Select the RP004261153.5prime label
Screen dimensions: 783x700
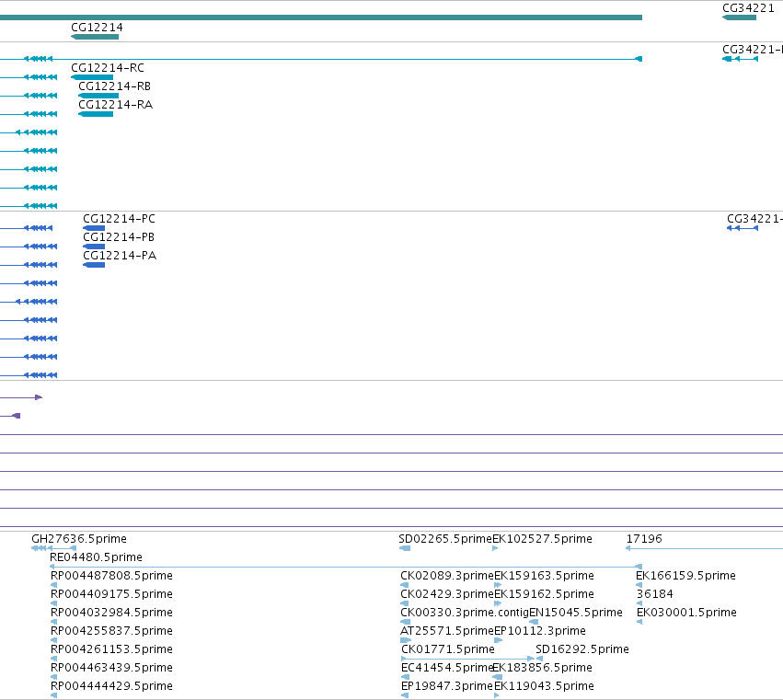coord(111,649)
